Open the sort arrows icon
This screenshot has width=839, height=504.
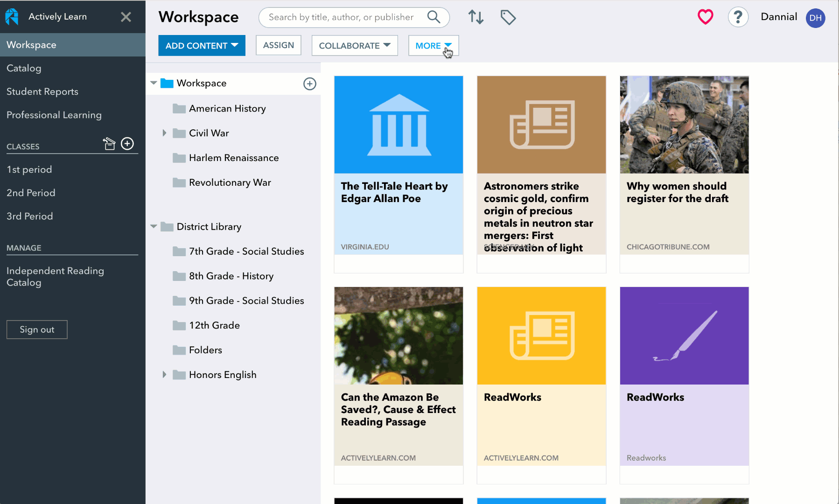(476, 17)
